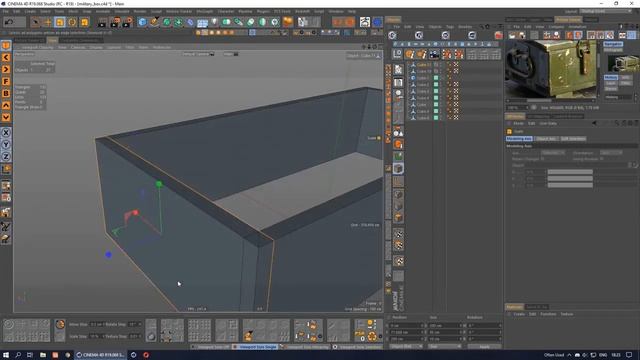The height and width of the screenshot is (360, 640).
Task: Select the Live Selection arrow tool
Action: 36,22
